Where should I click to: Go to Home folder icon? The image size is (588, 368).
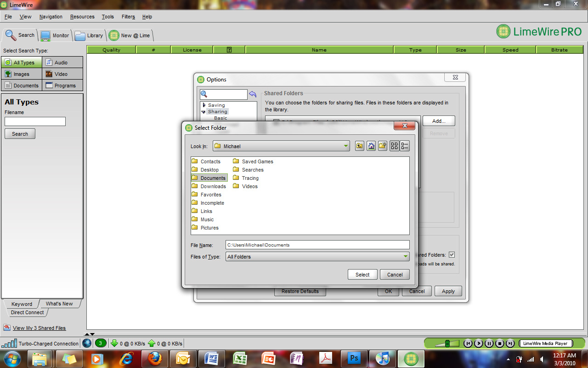coord(371,146)
